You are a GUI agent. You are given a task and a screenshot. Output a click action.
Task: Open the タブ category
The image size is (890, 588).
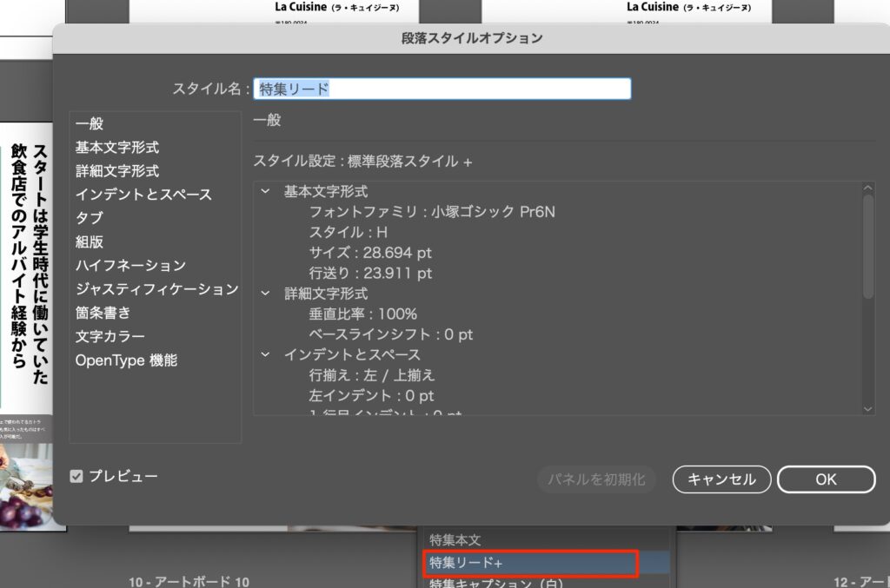(x=90, y=218)
